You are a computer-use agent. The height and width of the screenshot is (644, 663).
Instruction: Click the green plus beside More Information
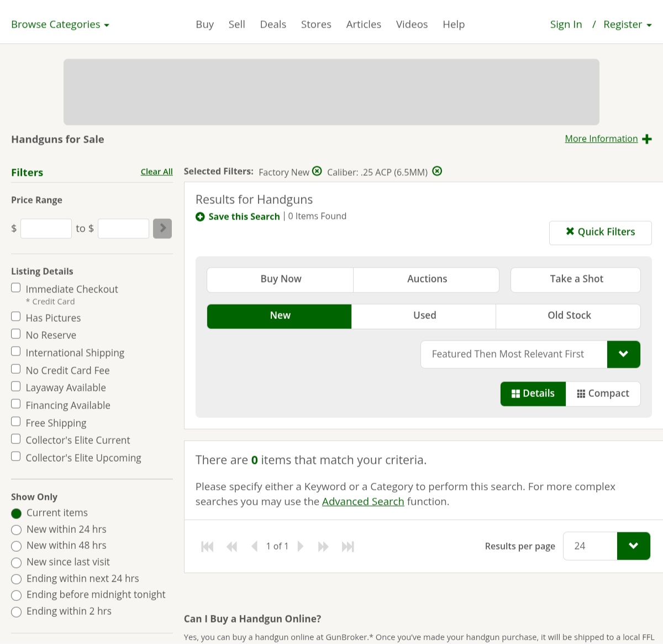coord(647,139)
